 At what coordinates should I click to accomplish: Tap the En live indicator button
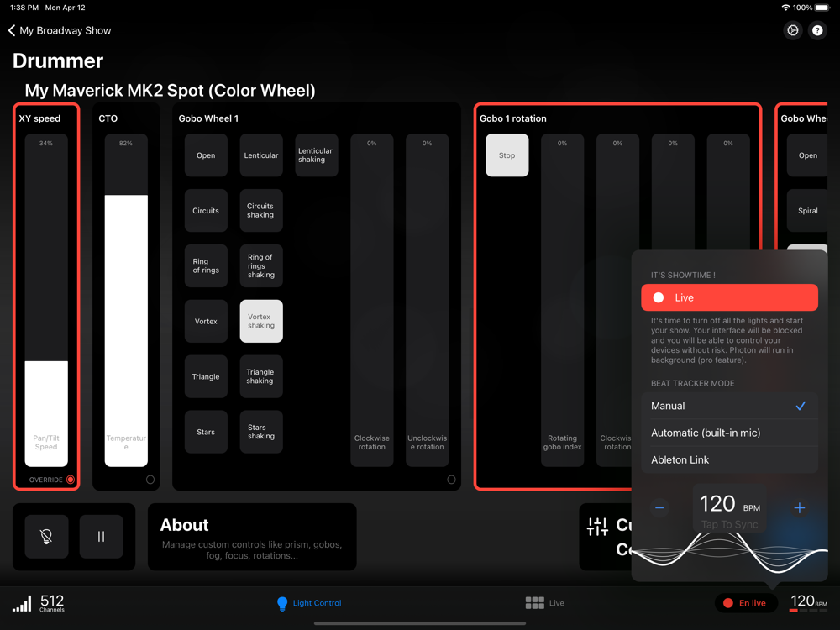click(x=746, y=603)
